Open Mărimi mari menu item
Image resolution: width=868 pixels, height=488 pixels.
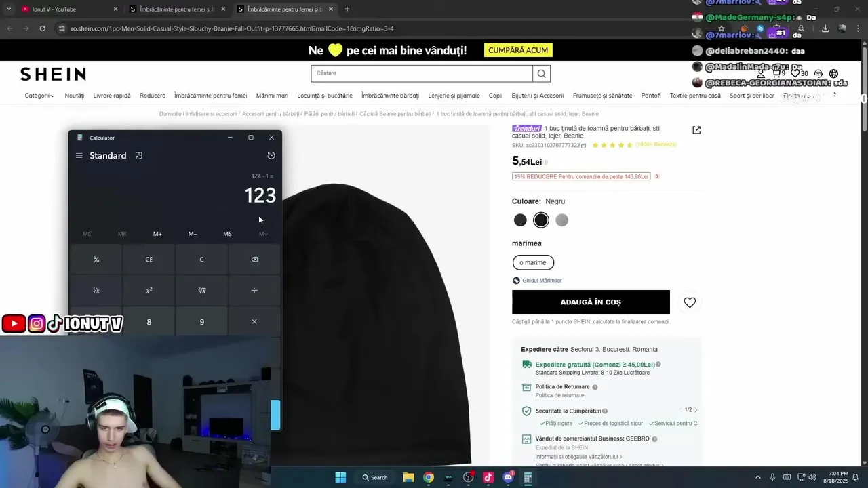click(272, 96)
